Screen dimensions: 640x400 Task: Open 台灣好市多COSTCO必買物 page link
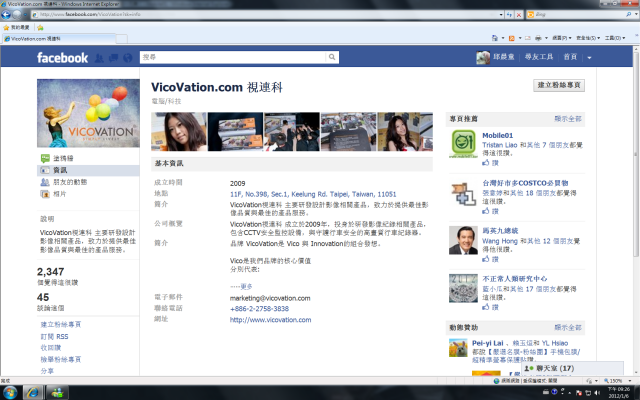(525, 183)
